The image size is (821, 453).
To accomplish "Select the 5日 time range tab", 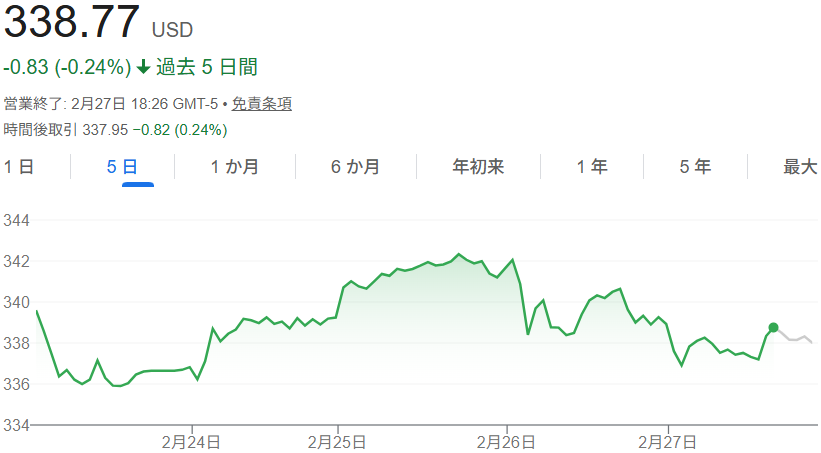I will tap(122, 167).
